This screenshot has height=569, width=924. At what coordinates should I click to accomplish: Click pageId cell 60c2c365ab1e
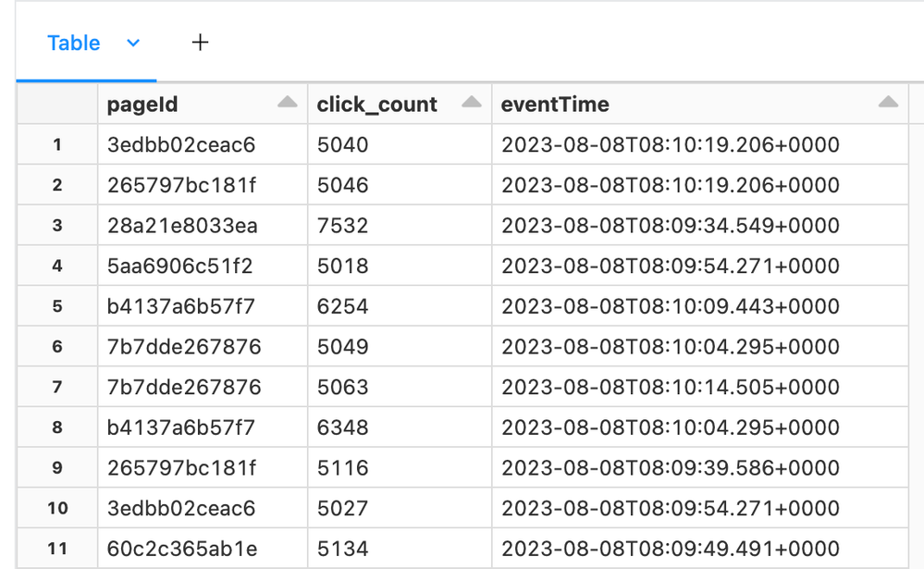(182, 549)
